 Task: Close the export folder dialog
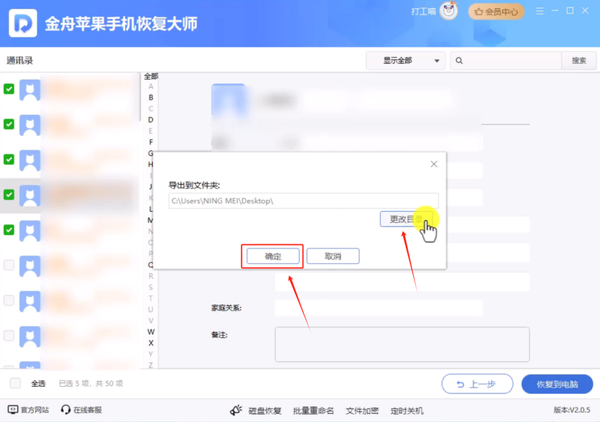pyautogui.click(x=434, y=164)
